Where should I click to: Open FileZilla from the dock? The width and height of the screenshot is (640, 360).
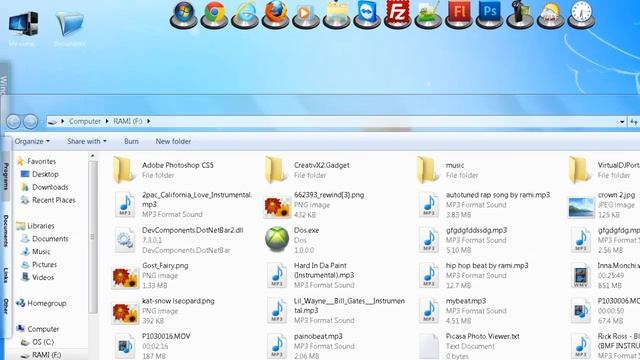tap(398, 14)
